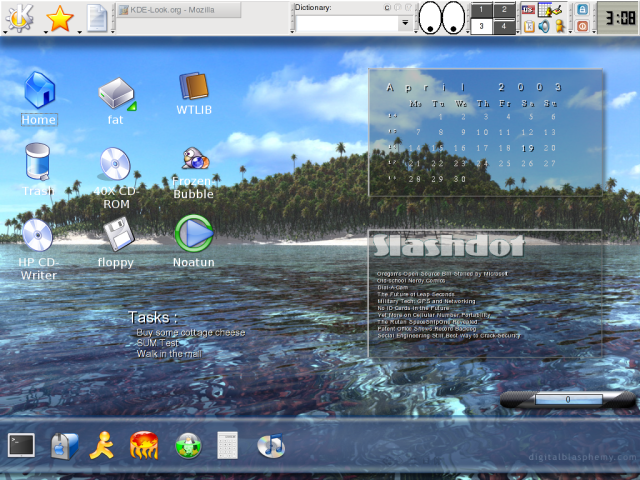Click the document icon in the top panel
The image size is (640, 480).
pyautogui.click(x=97, y=18)
